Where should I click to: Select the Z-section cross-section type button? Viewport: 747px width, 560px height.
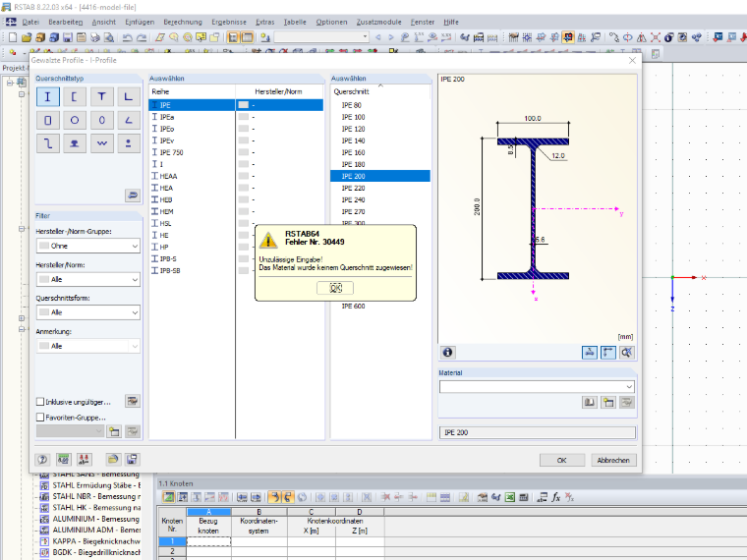pos(47,143)
